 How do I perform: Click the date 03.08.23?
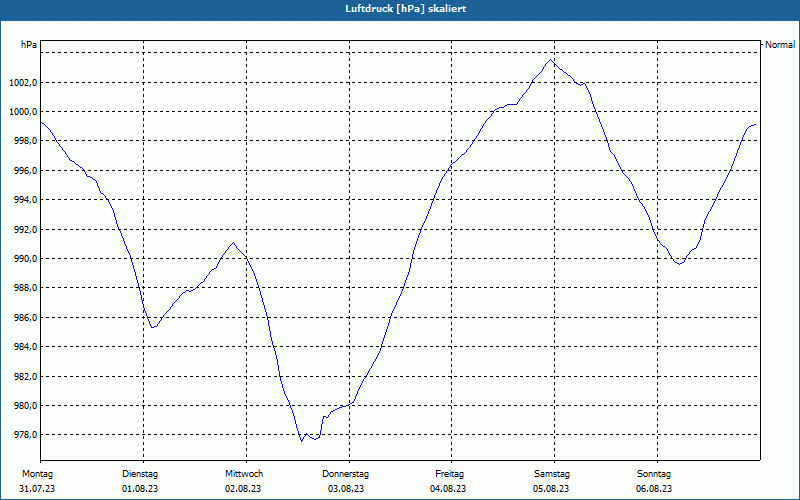pos(346,489)
